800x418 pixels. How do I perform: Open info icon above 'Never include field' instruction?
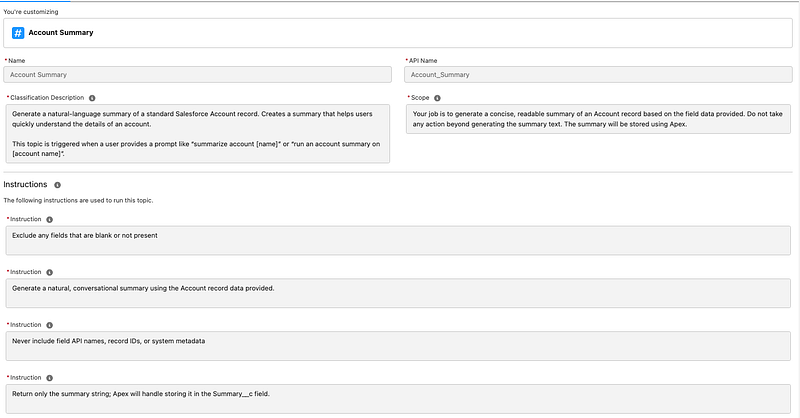coord(49,325)
